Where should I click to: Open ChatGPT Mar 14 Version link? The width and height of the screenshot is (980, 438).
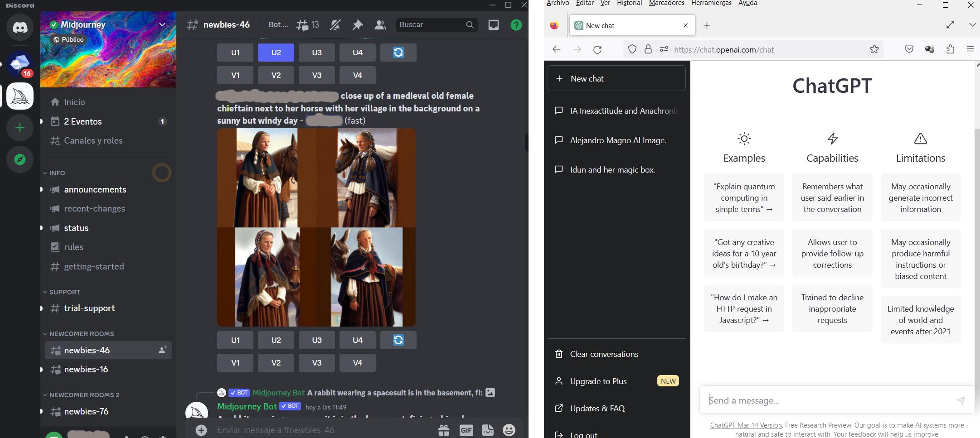pos(746,425)
